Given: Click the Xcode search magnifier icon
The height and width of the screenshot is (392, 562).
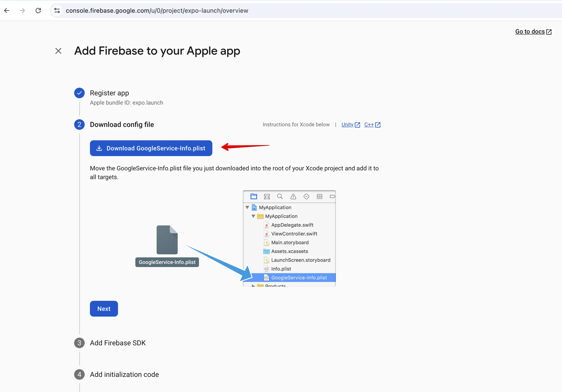Looking at the screenshot, I should coord(280,196).
